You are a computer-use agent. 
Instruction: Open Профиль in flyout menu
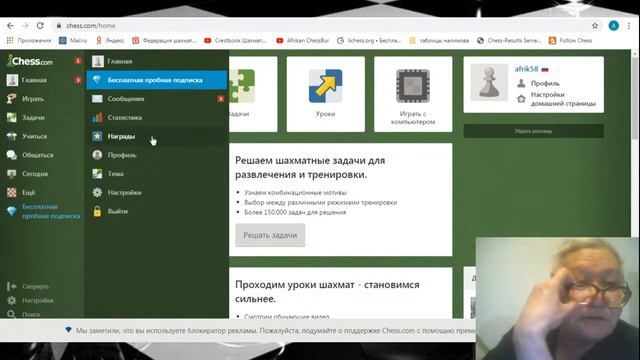(157, 155)
